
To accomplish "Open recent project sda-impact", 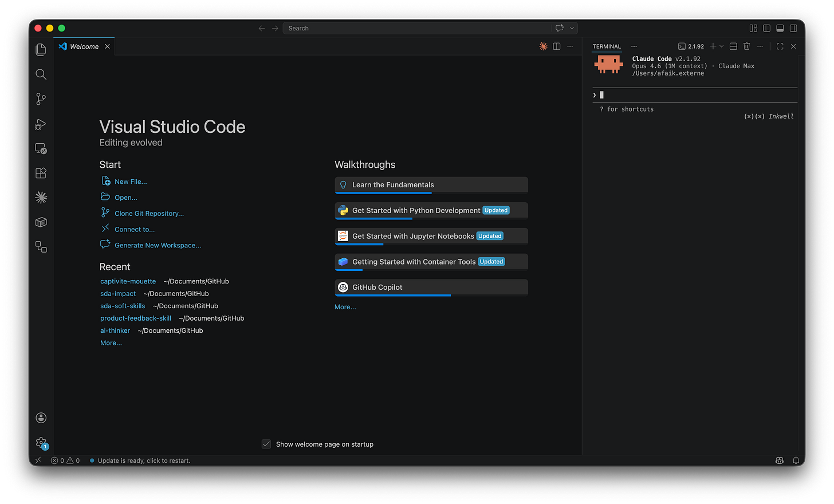I will click(x=118, y=293).
